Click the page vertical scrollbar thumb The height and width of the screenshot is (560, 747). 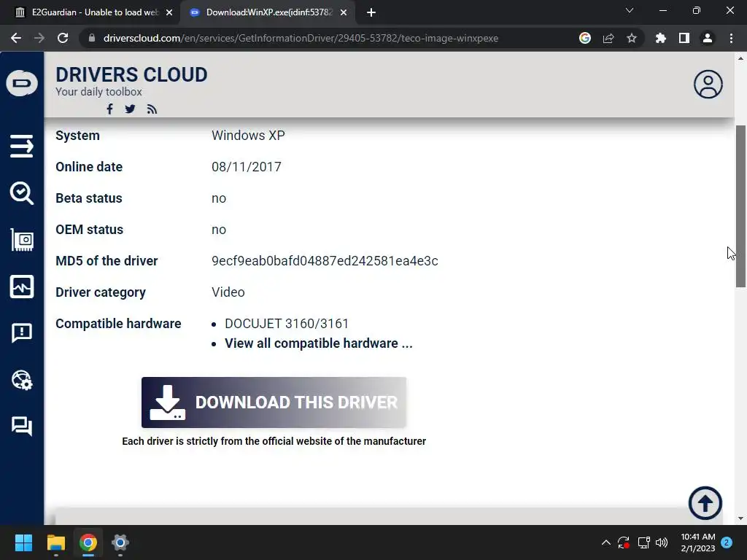pyautogui.click(x=740, y=206)
